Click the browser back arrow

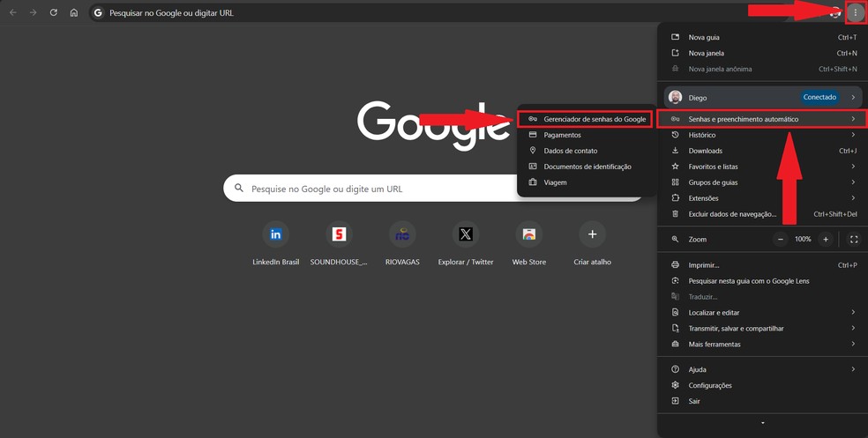[x=13, y=12]
